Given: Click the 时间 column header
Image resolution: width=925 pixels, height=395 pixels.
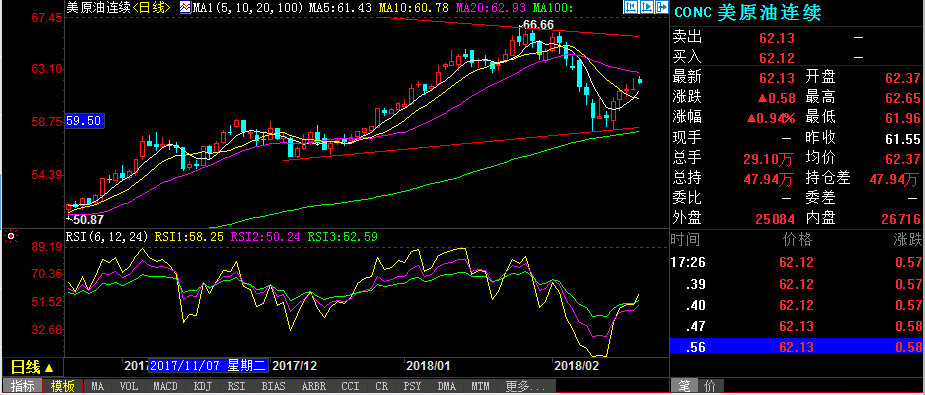Looking at the screenshot, I should pyautogui.click(x=686, y=240).
